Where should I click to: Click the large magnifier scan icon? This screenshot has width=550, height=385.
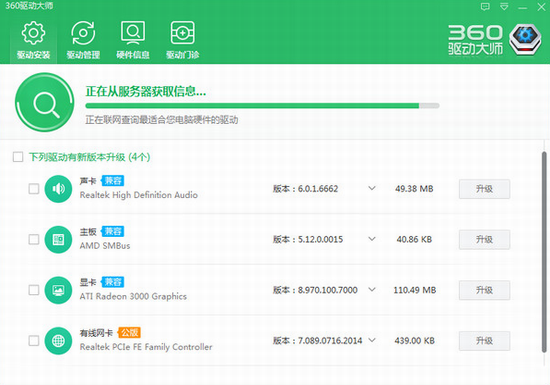45,102
